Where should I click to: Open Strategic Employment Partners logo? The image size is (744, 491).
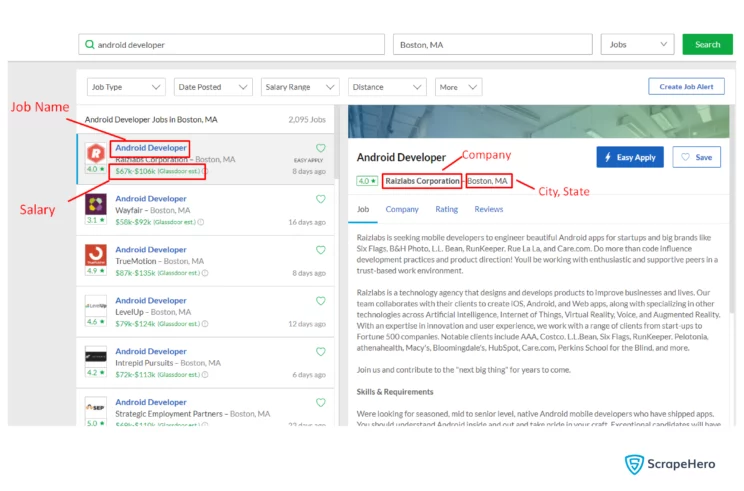96,408
